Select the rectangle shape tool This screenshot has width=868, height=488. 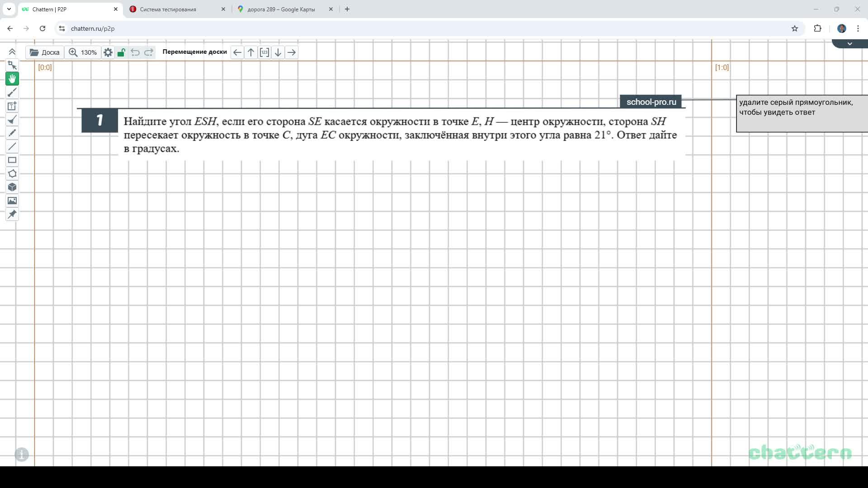(12, 160)
